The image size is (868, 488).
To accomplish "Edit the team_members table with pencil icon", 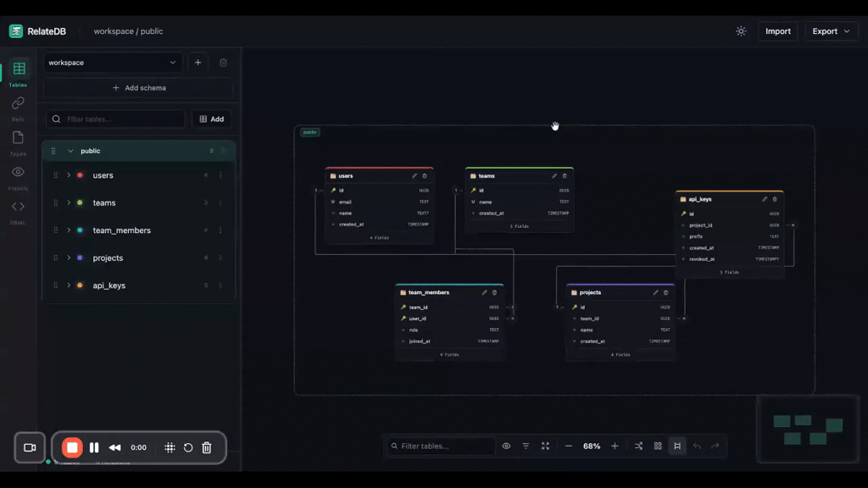I will [x=484, y=292].
